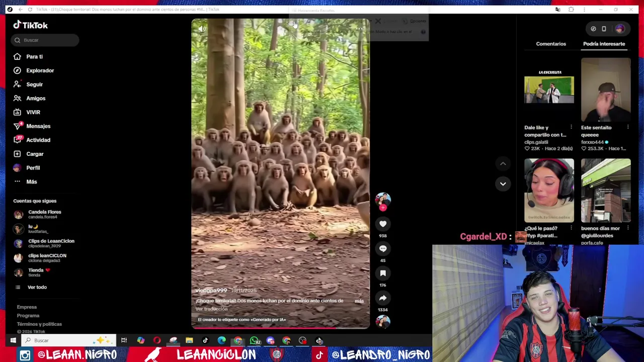The image size is (644, 362).
Task: Open Windows Start menu
Action: [13, 341]
